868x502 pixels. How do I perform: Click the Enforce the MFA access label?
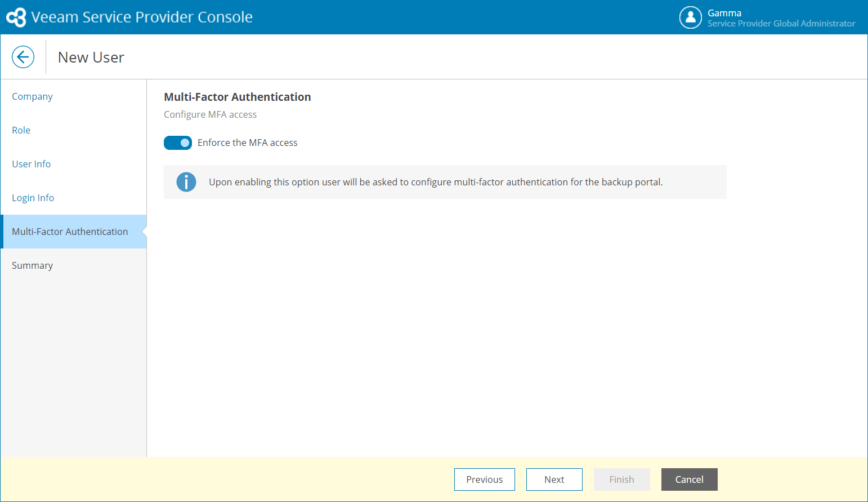point(248,143)
